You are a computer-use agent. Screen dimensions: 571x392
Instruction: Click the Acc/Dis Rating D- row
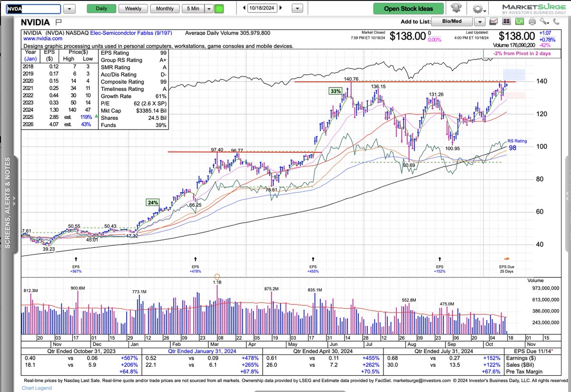click(x=134, y=74)
